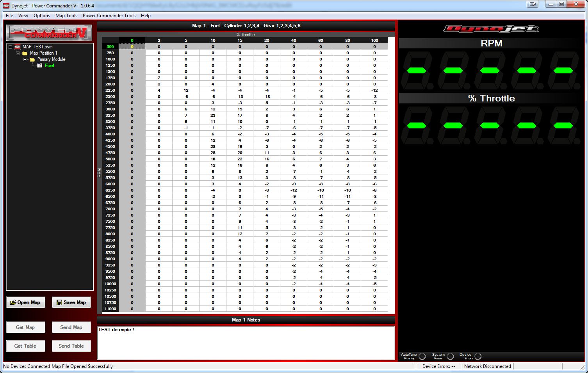Select Primary Module label in tree
The image size is (588, 373).
click(51, 59)
